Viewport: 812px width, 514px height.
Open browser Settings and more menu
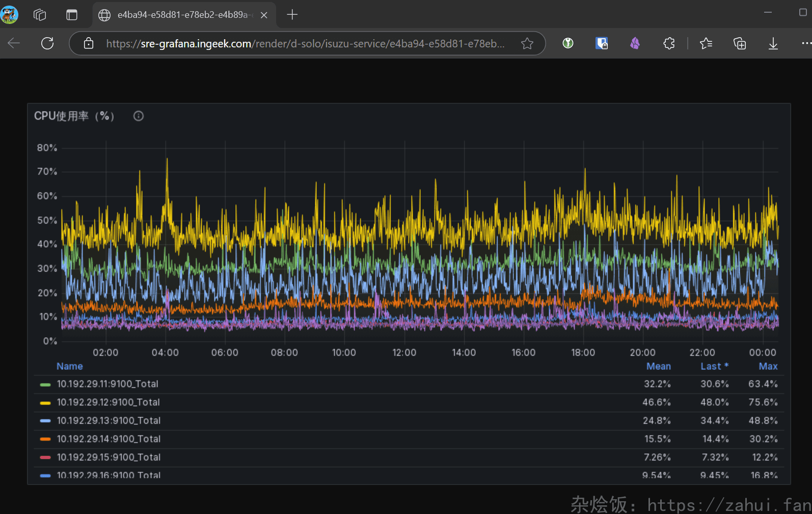coord(806,43)
